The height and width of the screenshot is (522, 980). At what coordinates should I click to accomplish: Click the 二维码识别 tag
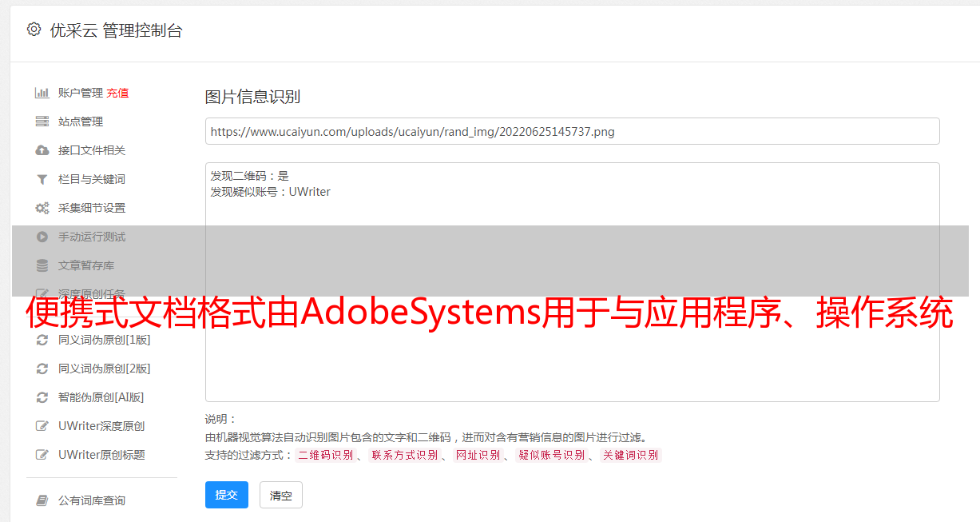tap(325, 455)
